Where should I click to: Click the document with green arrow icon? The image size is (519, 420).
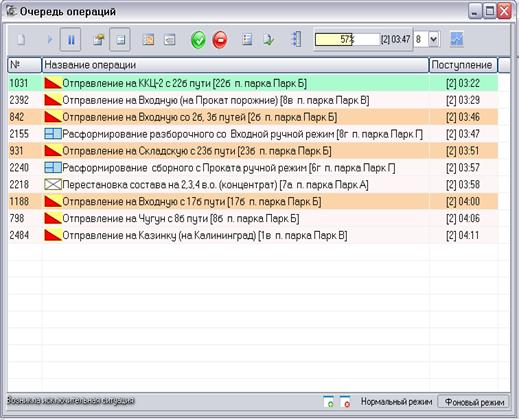[268, 39]
